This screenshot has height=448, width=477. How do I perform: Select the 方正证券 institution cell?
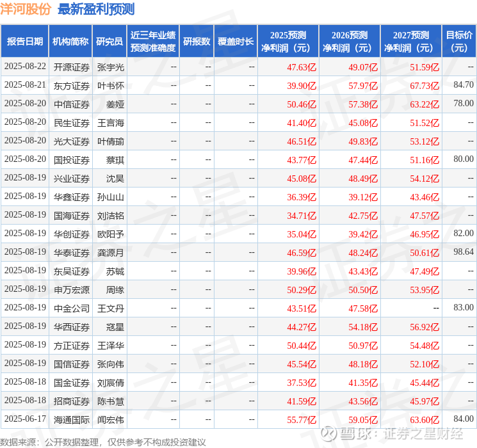tap(72, 346)
